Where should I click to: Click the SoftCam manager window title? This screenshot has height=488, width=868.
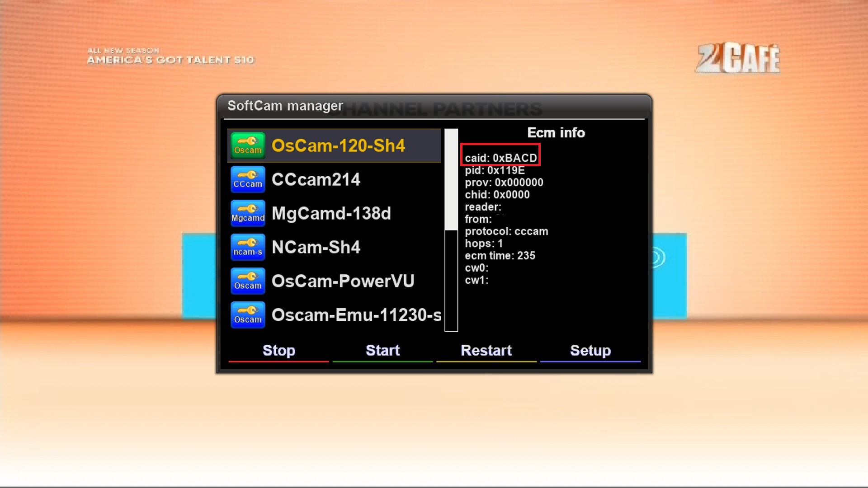point(285,106)
